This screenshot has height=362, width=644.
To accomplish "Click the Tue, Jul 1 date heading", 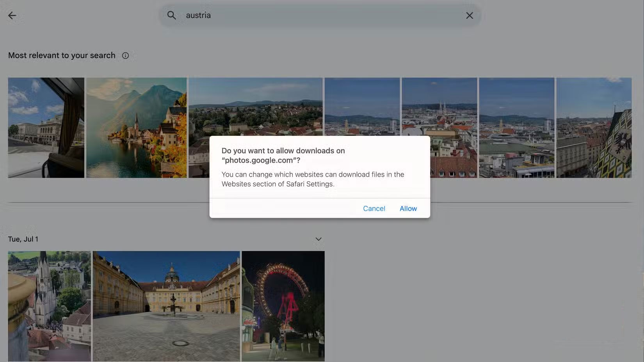I will tap(23, 239).
